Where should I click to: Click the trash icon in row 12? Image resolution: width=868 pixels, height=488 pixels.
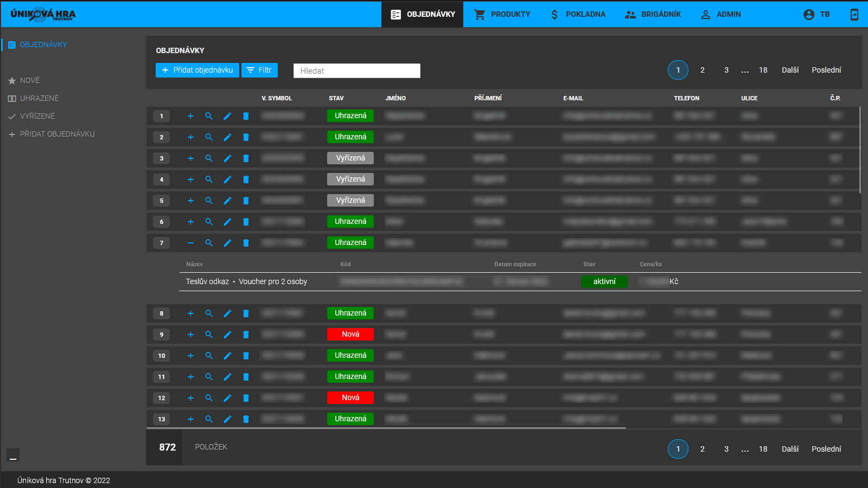coord(246,398)
